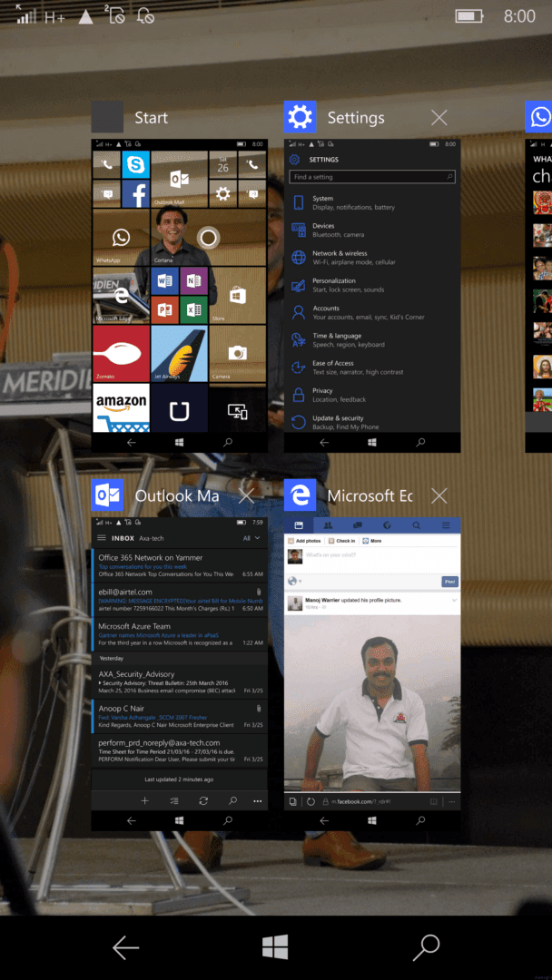This screenshot has width=552, height=980.
Task: Select the WhatsApp tile in Start thumbnail
Action: (122, 237)
